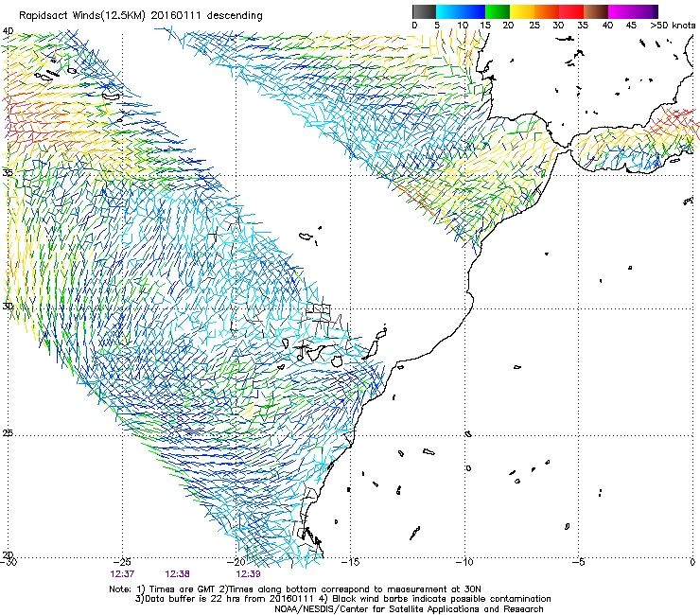The width and height of the screenshot is (700, 615).
Task: Click legend tick label 25
Action: coord(534,26)
